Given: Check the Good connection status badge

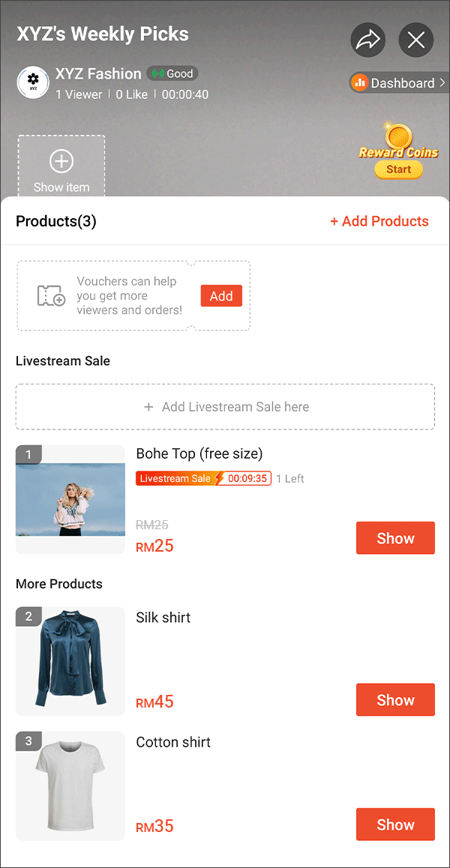Looking at the screenshot, I should pyautogui.click(x=172, y=73).
